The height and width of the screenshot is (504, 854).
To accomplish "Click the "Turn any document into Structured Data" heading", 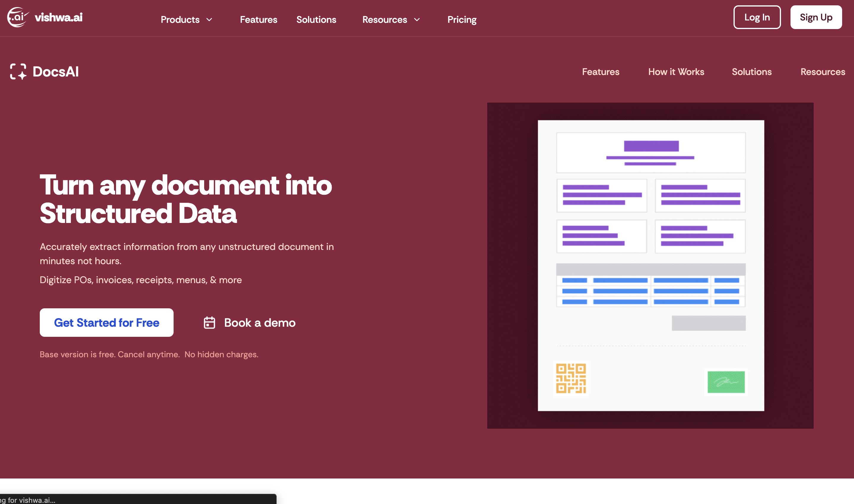I will [186, 199].
